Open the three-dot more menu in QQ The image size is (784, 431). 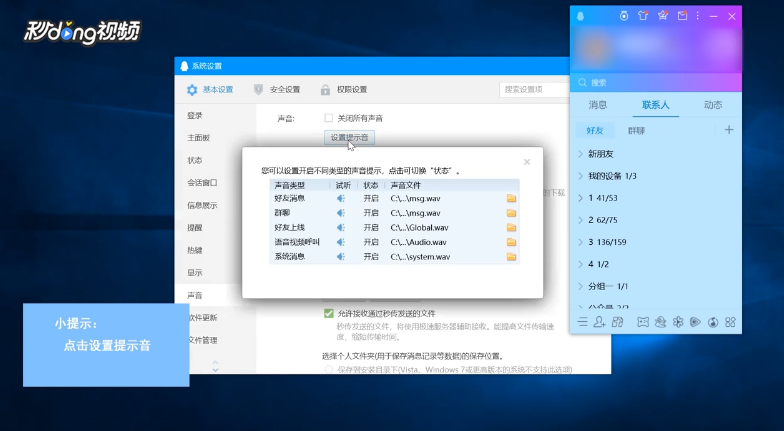698,16
